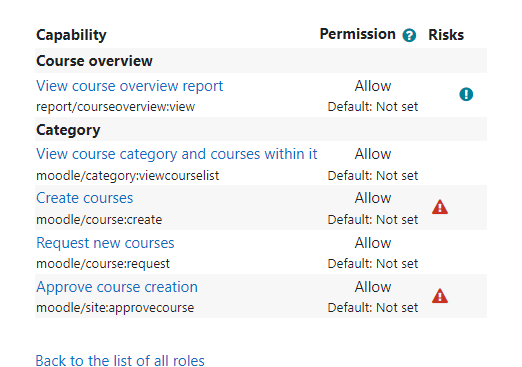522x367 pixels.
Task: Click red warning triangle beside Create courses
Action: (x=440, y=207)
